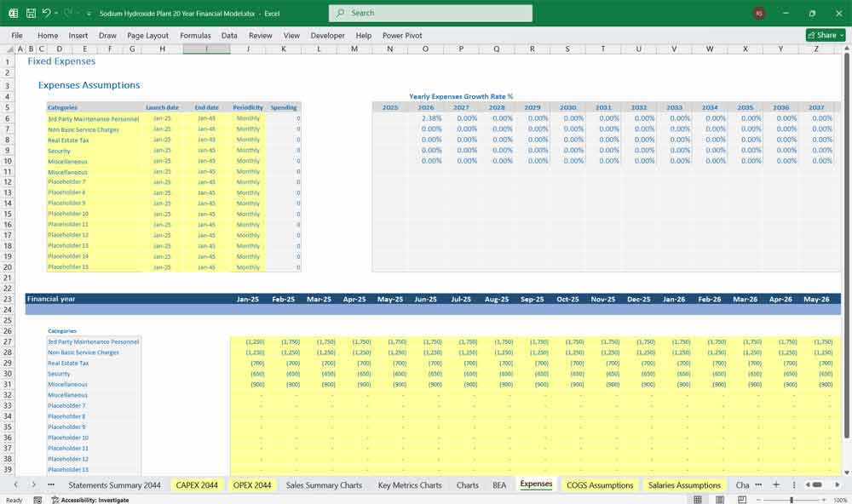Viewport: 852px width, 504px height.
Task: Click the Excel app icon in title bar
Action: [12, 13]
